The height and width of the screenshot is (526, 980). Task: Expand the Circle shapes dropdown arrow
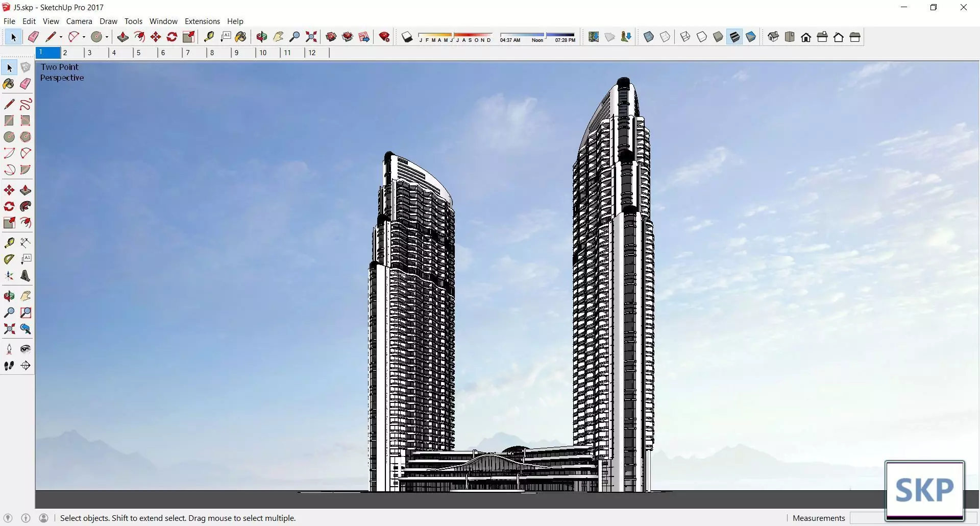[107, 37]
